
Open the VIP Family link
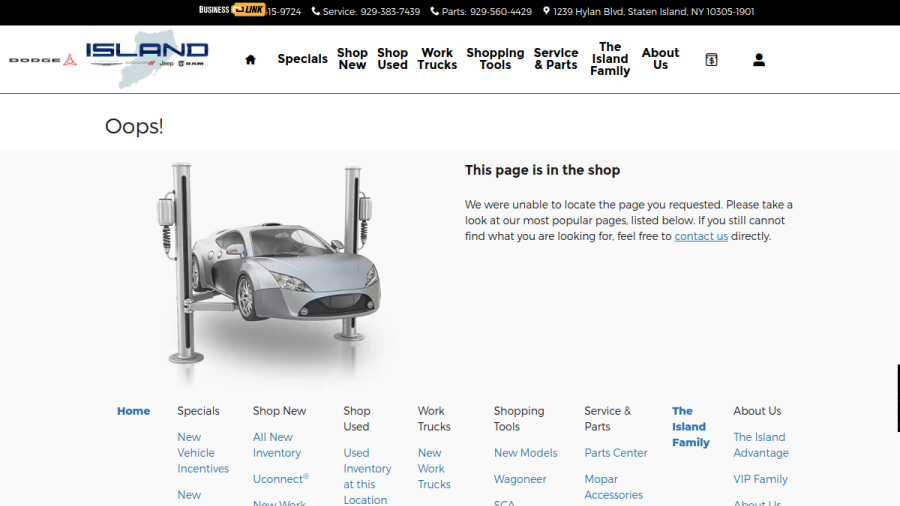pos(760,478)
